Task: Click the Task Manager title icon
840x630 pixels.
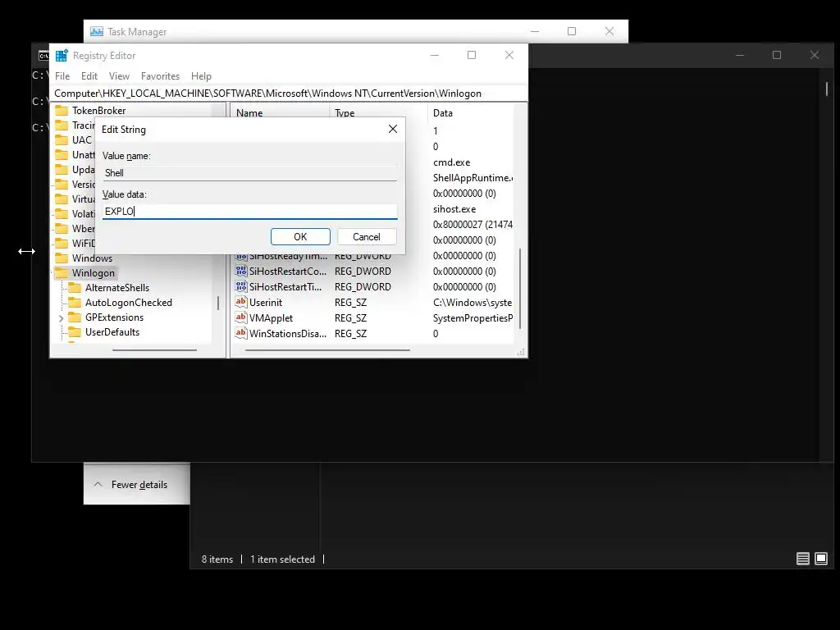Action: click(x=97, y=32)
